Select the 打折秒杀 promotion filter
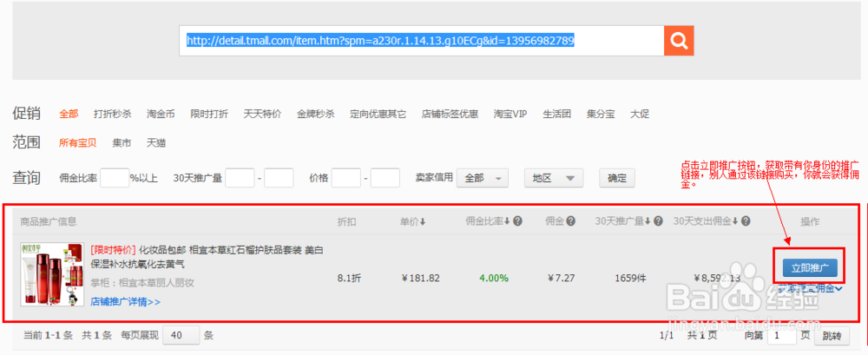 [112, 114]
